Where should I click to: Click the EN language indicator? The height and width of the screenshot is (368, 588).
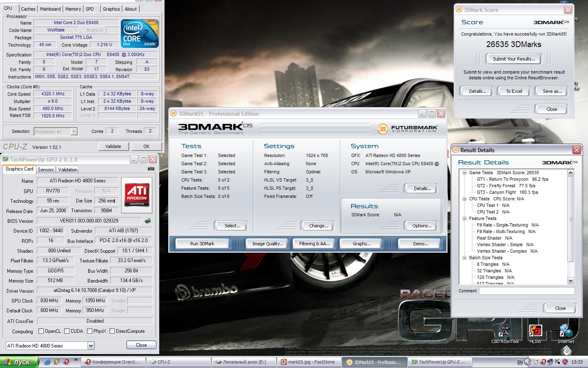[x=520, y=362]
